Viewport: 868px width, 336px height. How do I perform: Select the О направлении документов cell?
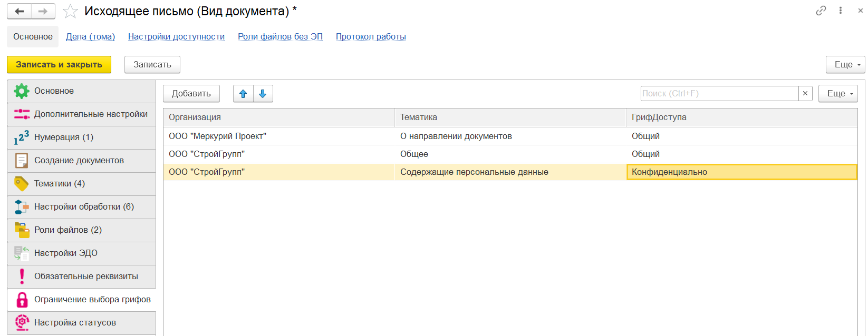click(x=510, y=136)
